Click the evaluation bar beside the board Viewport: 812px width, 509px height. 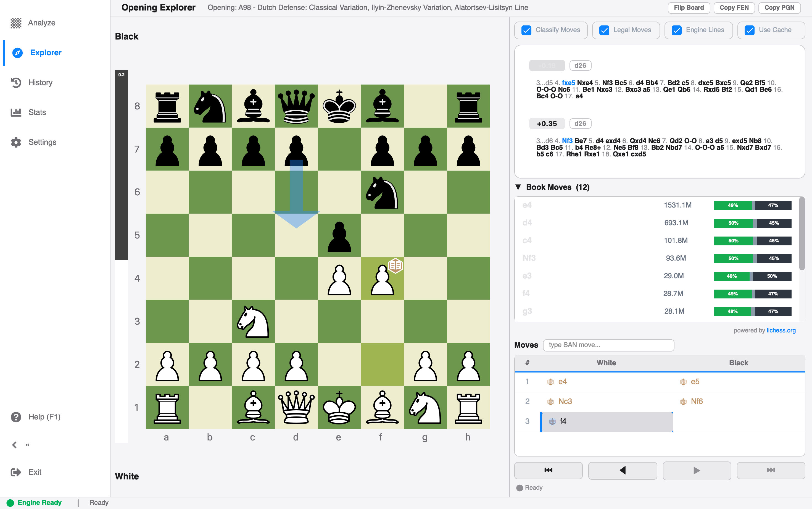pyautogui.click(x=122, y=256)
